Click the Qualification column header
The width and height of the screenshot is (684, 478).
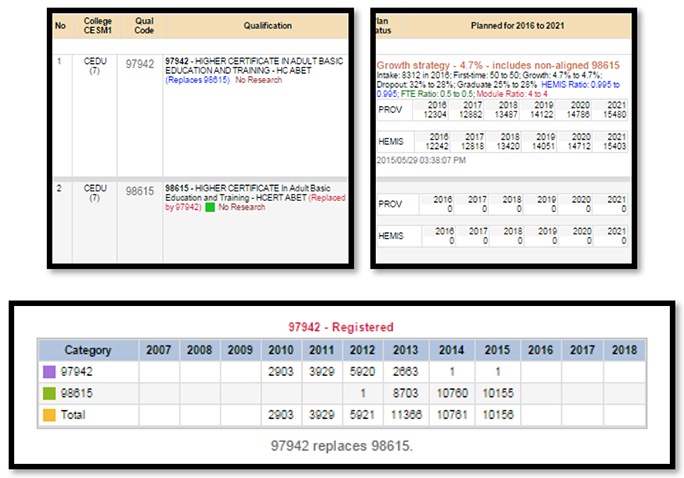(254, 26)
